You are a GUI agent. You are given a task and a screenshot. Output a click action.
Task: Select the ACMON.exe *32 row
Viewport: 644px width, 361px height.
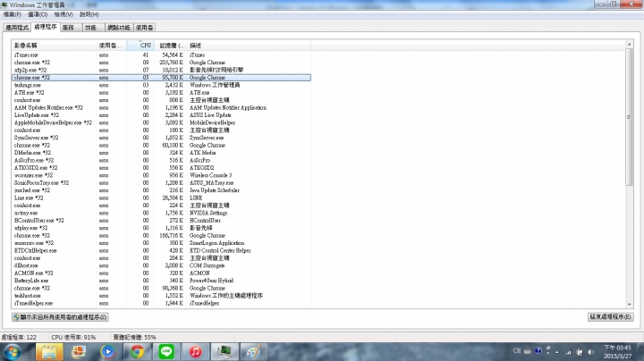tap(161, 273)
